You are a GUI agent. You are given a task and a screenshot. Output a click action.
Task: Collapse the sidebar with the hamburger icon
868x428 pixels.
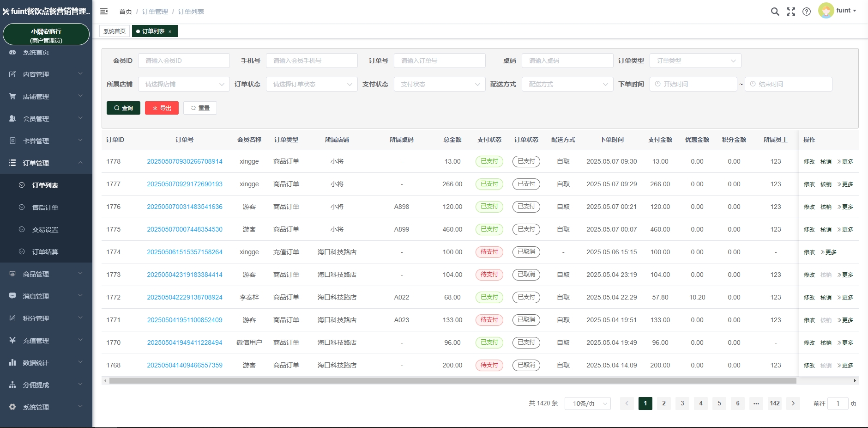[x=104, y=11]
